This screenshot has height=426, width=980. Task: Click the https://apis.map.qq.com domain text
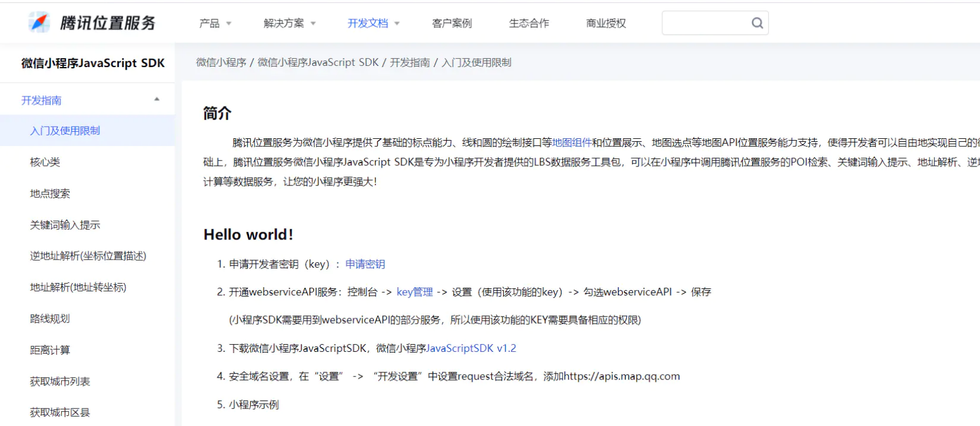coord(622,377)
